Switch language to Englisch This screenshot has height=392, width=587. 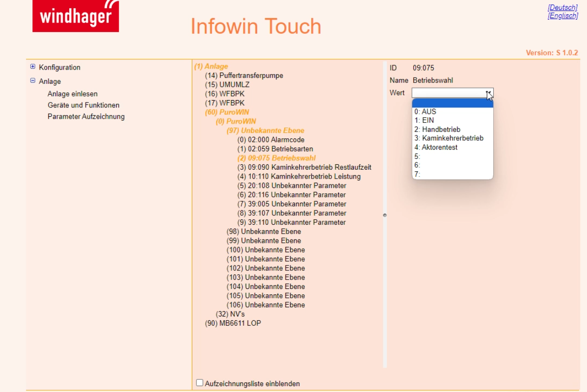[562, 16]
